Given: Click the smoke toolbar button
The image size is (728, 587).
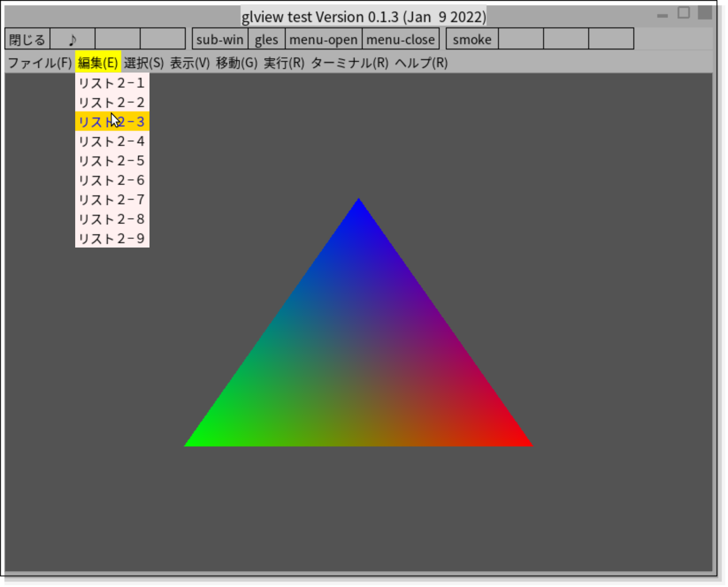Looking at the screenshot, I should click(x=472, y=39).
